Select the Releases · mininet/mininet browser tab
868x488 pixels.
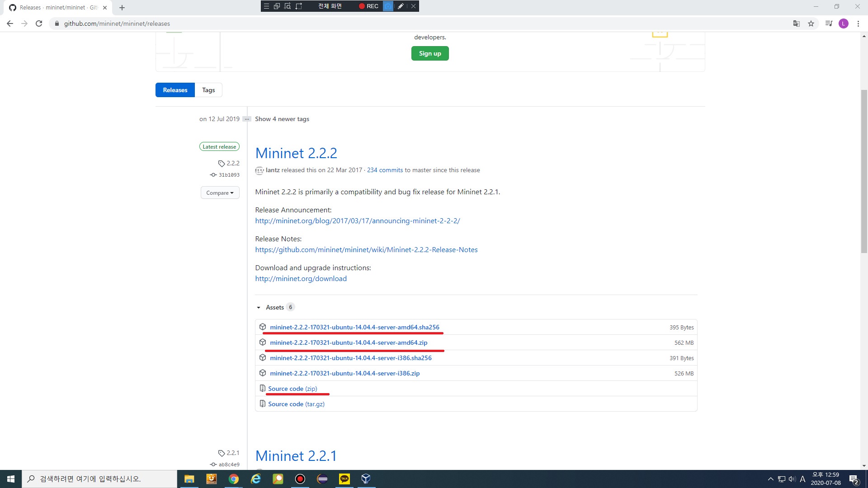[x=58, y=8]
